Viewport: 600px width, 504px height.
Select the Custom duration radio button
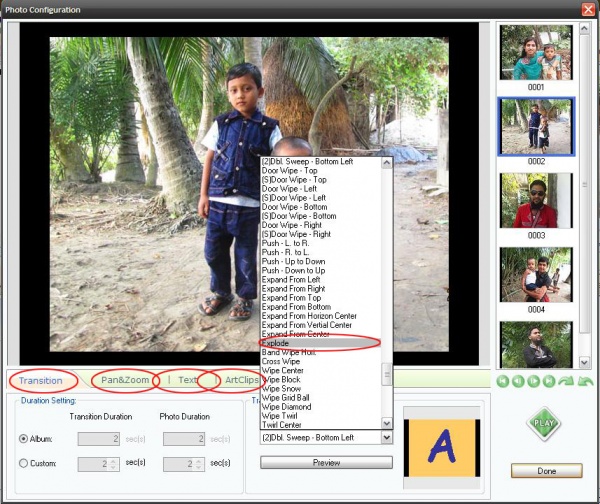tap(23, 463)
